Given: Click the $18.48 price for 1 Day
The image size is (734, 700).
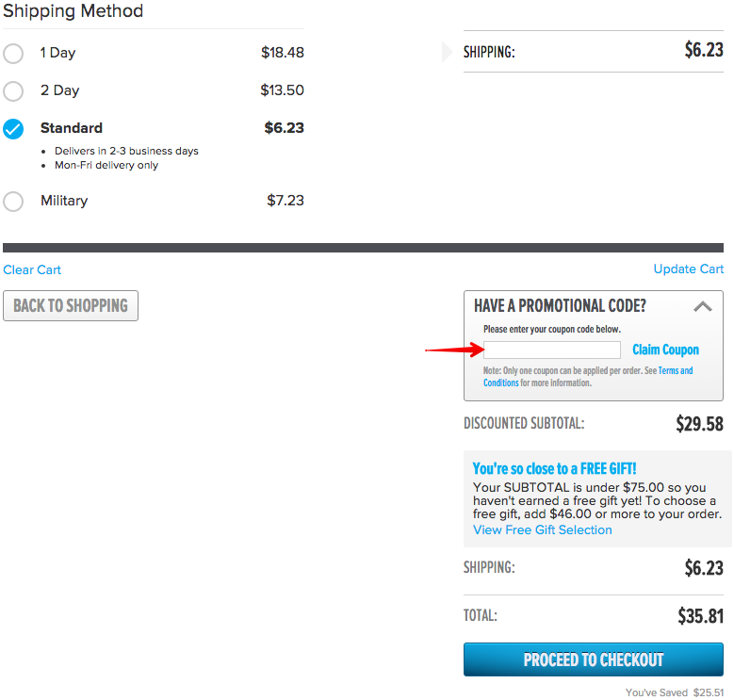Looking at the screenshot, I should (x=283, y=53).
